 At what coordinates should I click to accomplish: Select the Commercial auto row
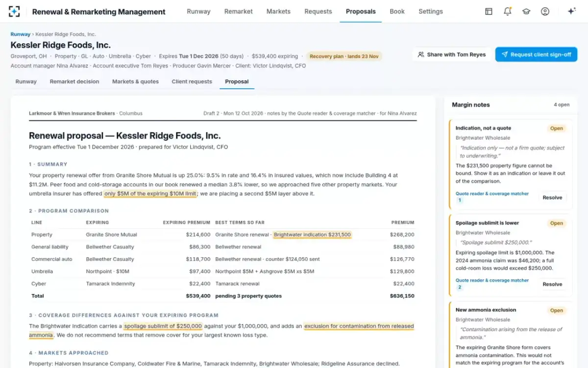tap(223, 259)
